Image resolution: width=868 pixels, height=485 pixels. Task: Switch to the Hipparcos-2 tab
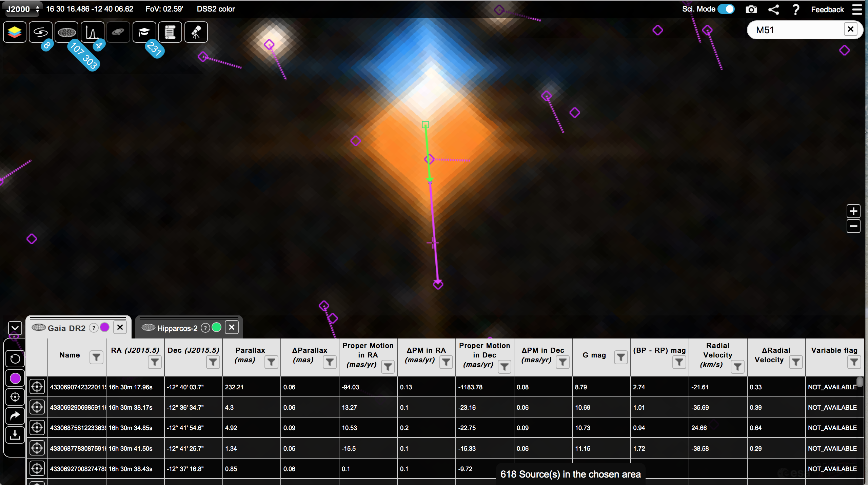177,328
